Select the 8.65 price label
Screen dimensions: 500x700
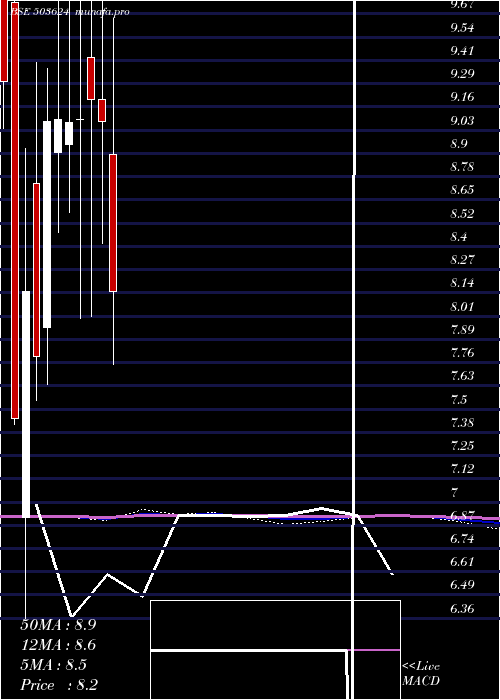point(462,190)
